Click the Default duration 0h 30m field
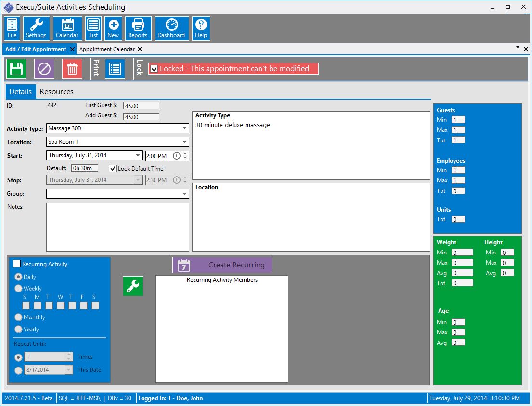 (x=85, y=168)
